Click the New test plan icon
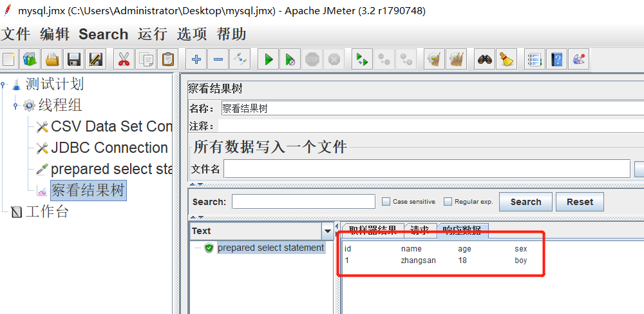Screen dimensions: 644x314 point(8,59)
